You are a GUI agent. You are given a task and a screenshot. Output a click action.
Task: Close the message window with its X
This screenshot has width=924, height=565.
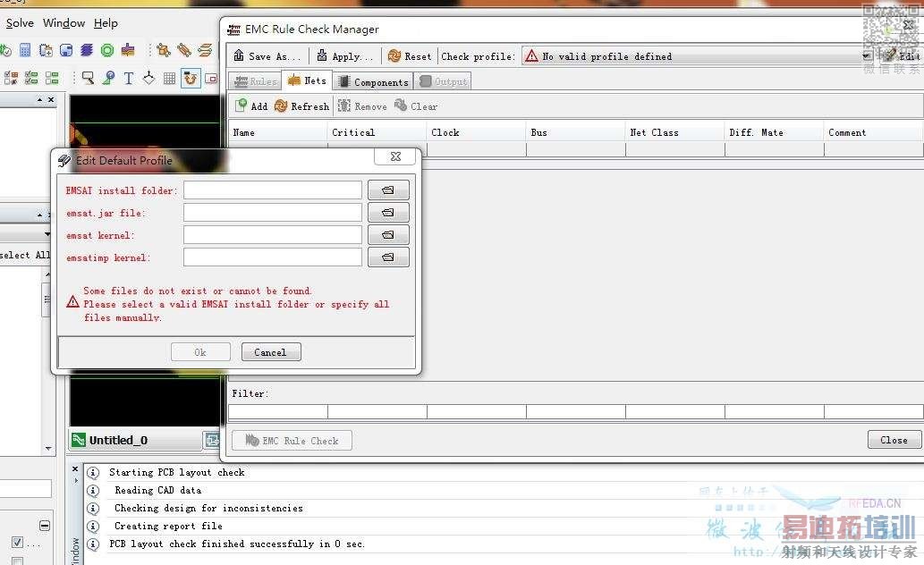(75, 469)
